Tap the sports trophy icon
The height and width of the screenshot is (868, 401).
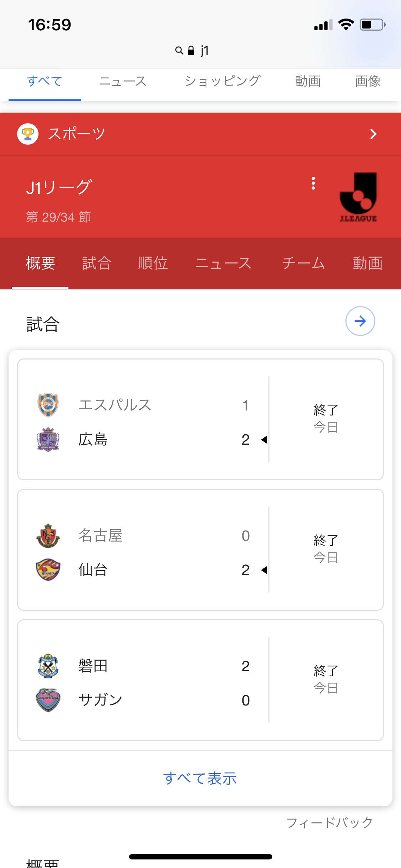[x=28, y=134]
